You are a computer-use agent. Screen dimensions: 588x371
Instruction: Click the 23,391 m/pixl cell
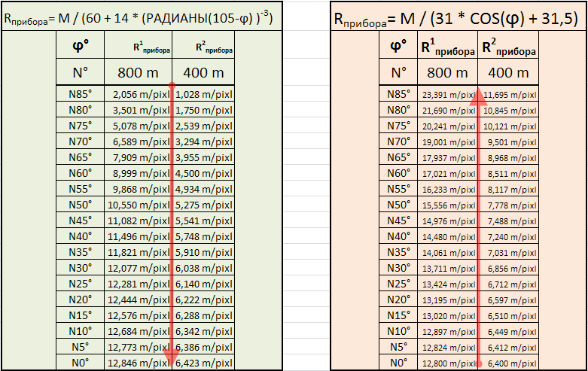447,95
